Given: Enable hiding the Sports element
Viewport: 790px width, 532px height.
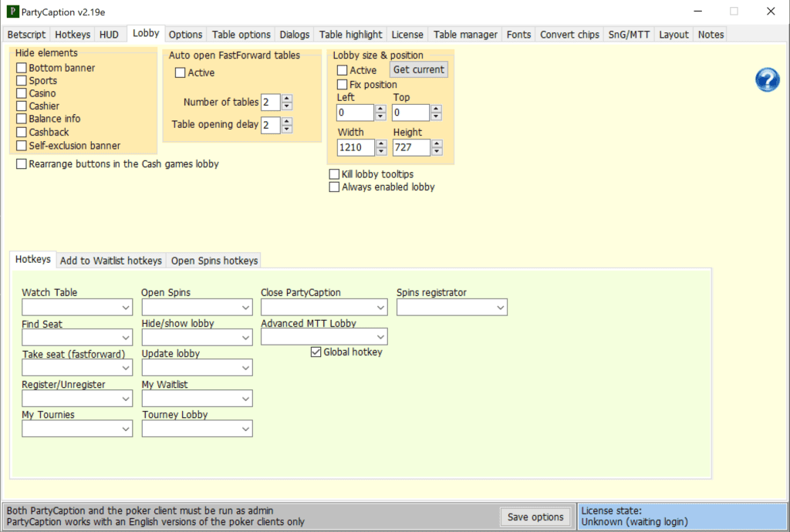Looking at the screenshot, I should [21, 80].
